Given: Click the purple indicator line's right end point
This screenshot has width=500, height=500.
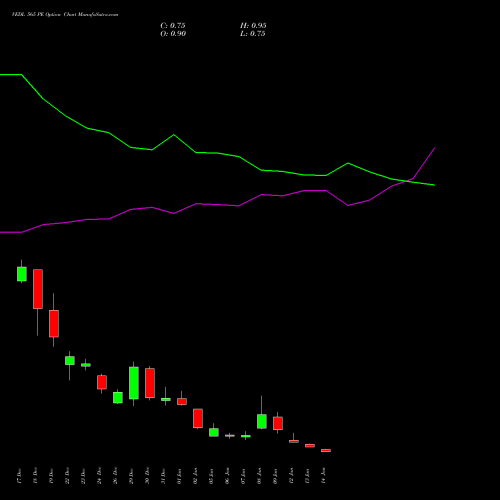Looking at the screenshot, I should [434, 148].
